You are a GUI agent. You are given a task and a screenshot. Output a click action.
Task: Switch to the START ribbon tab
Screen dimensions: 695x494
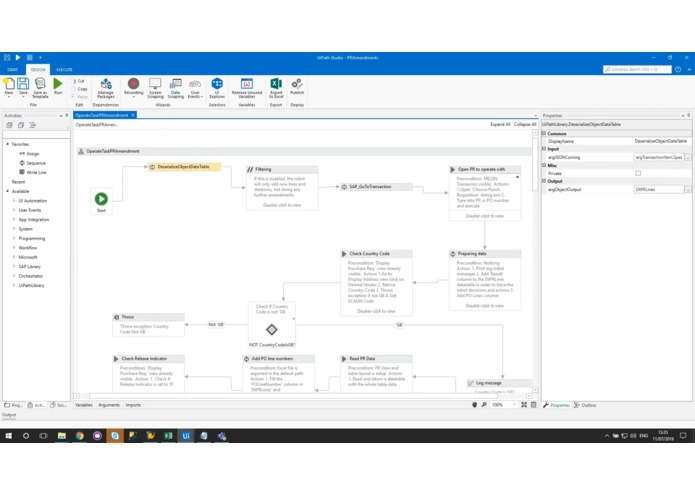tap(12, 70)
